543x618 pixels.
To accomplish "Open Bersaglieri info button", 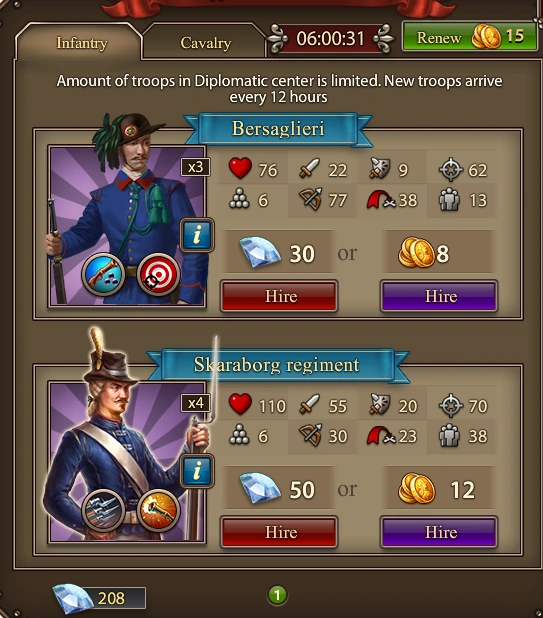I will click(197, 235).
